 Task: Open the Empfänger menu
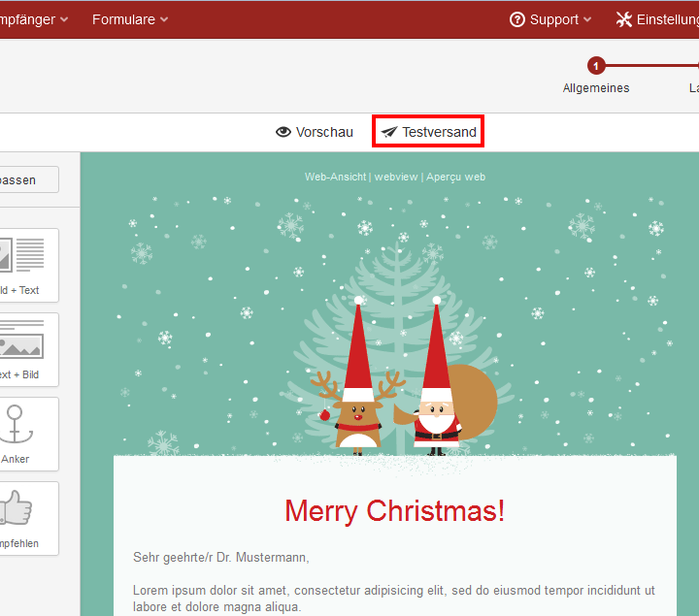tap(33, 19)
